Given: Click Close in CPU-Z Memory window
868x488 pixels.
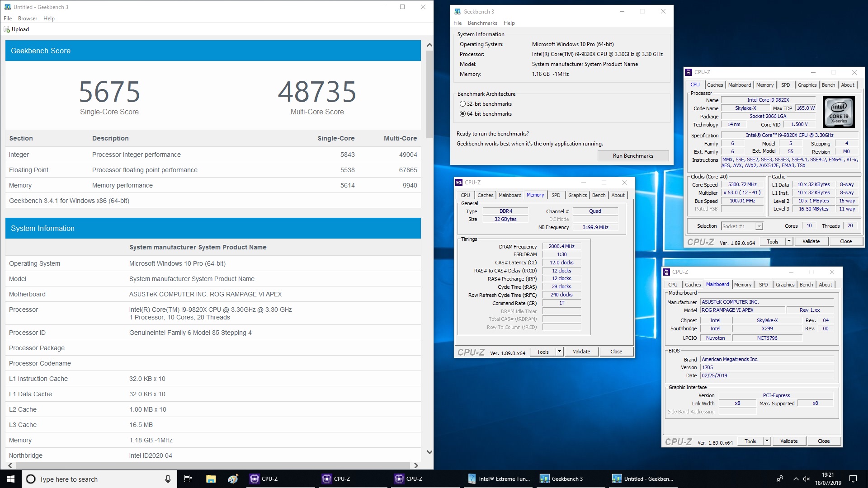Looking at the screenshot, I should [x=616, y=352].
